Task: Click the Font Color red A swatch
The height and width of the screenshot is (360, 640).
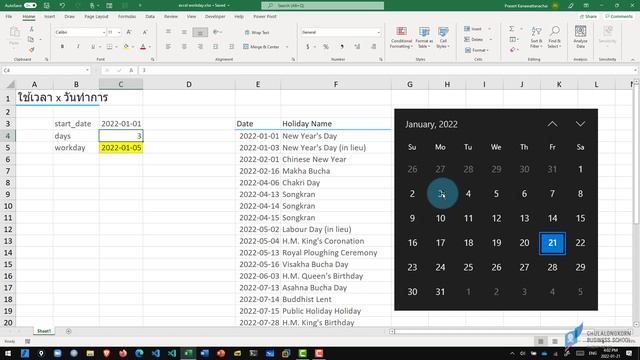Action: 143,47
